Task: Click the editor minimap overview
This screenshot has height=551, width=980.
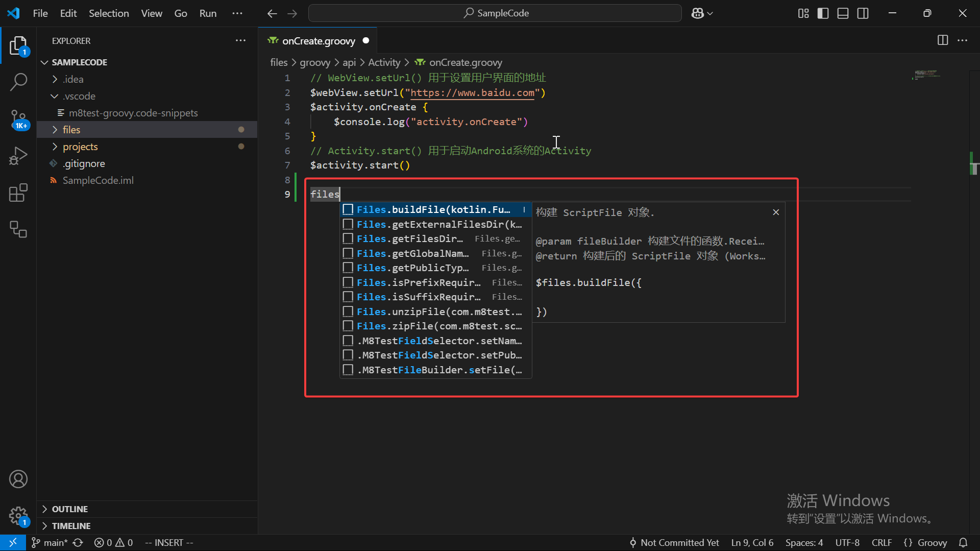Action: [926, 76]
